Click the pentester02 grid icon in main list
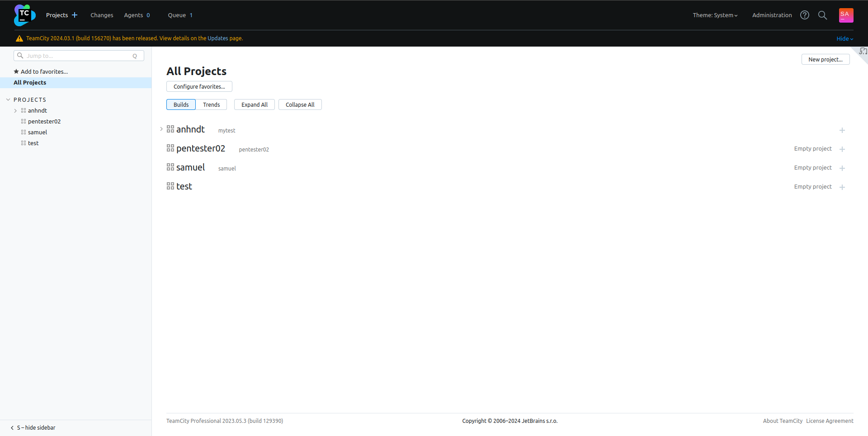This screenshot has height=436, width=868. (x=170, y=148)
